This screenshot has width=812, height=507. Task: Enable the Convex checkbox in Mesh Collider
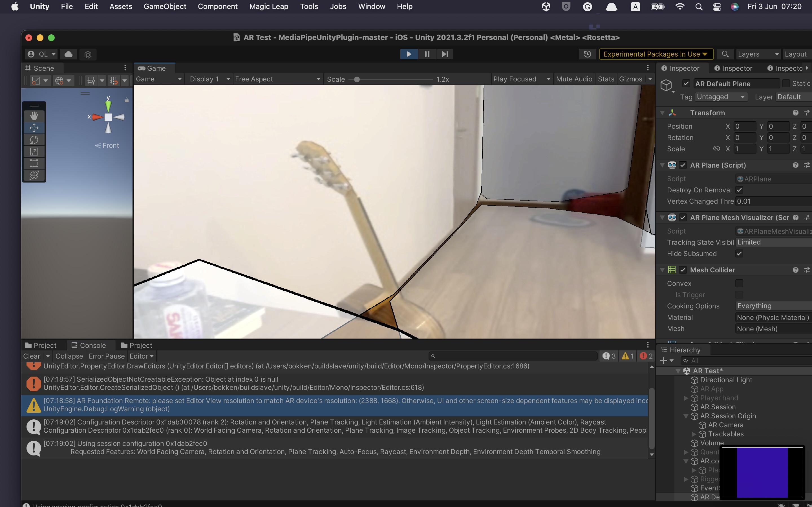click(x=739, y=283)
